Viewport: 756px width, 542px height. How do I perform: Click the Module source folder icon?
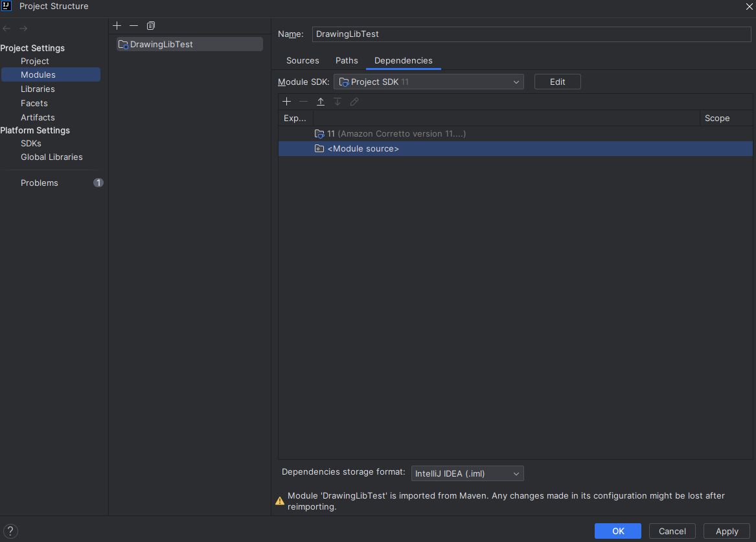pyautogui.click(x=319, y=148)
